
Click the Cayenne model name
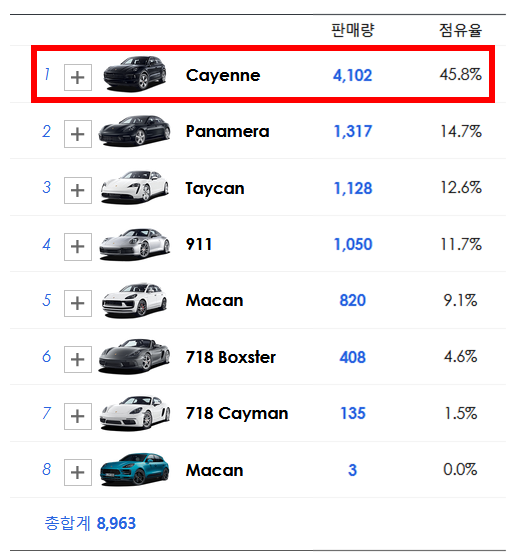click(223, 75)
